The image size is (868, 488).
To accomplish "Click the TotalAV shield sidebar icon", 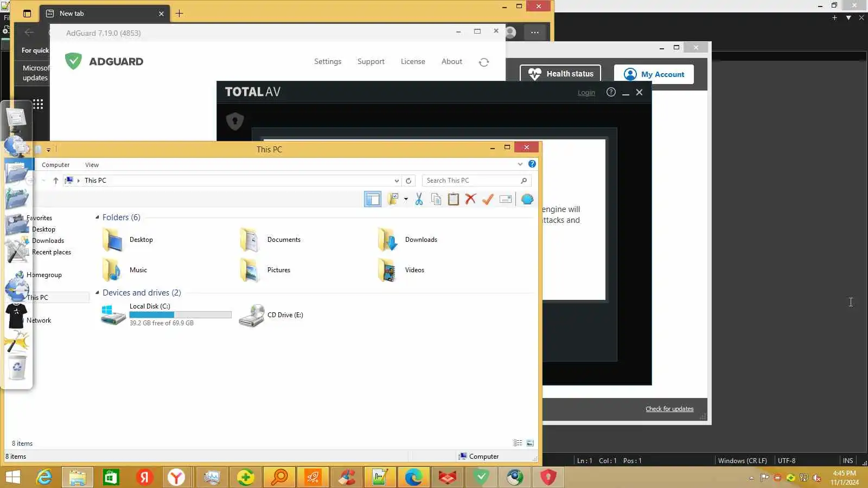I will (x=235, y=121).
